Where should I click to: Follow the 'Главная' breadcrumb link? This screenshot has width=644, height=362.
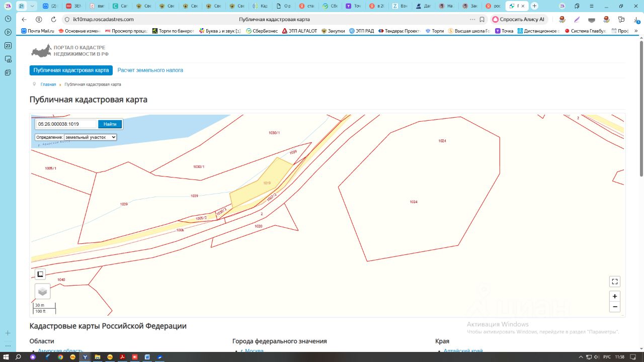click(x=48, y=84)
